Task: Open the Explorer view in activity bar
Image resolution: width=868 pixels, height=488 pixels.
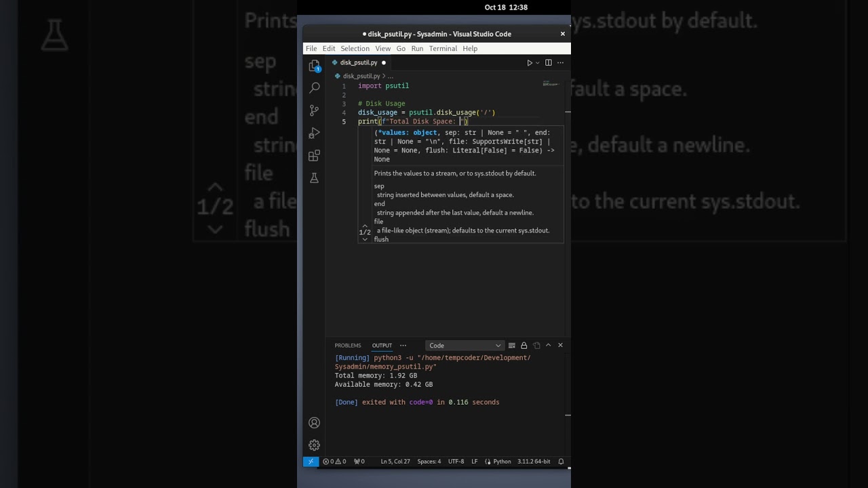Action: [x=314, y=66]
